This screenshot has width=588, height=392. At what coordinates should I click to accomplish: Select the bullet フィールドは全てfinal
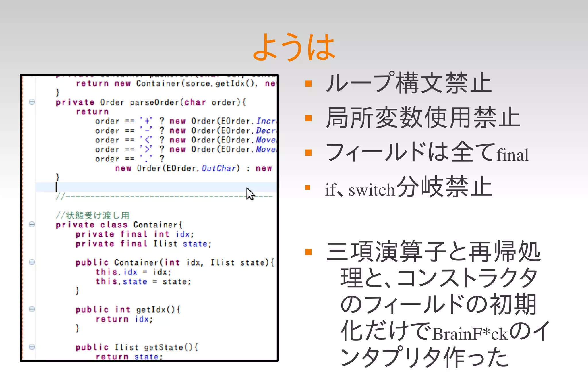(427, 152)
